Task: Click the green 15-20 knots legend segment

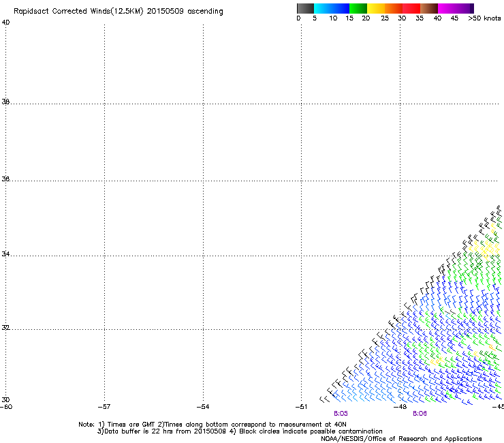Action: [358, 8]
